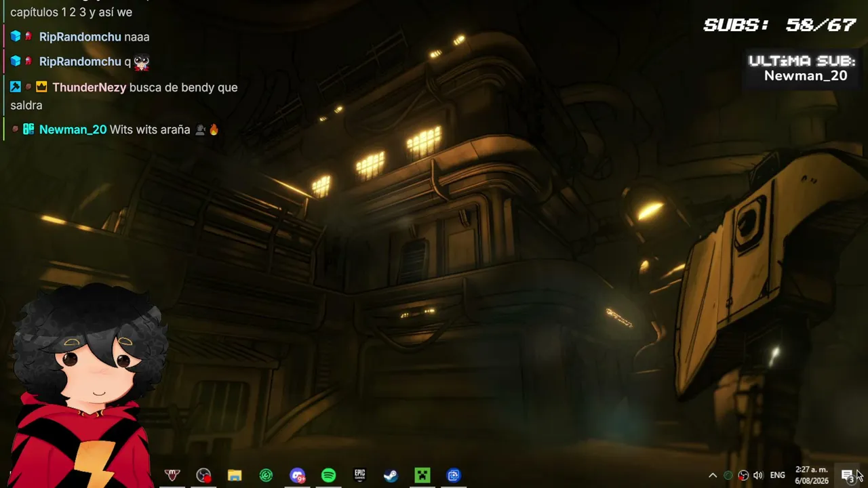Image resolution: width=868 pixels, height=488 pixels.
Task: Click the "Newman_20" name under ÚLTIMA SUB
Action: tap(806, 76)
